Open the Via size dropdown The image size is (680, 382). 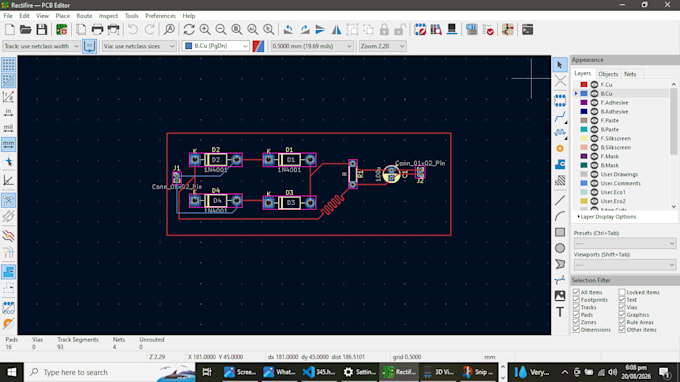click(x=139, y=46)
